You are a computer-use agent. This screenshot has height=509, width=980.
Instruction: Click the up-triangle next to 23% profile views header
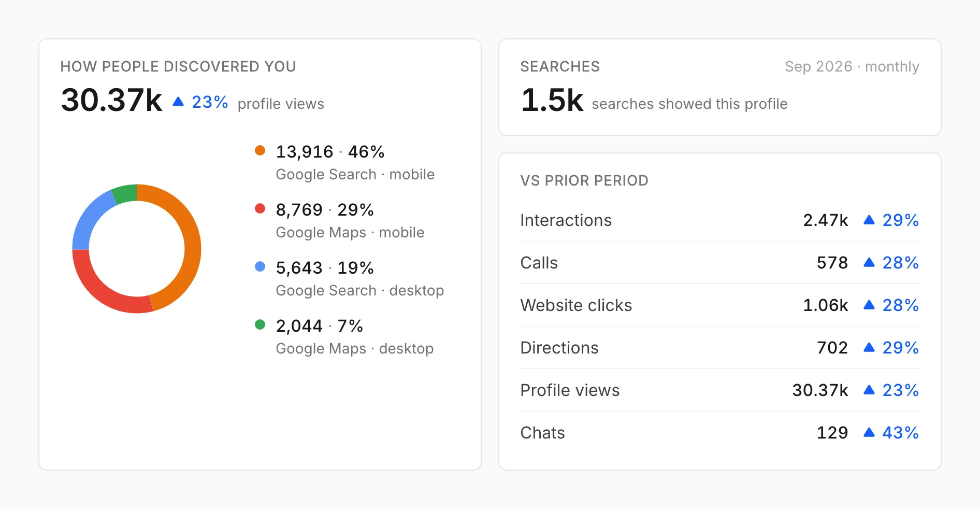[x=178, y=102]
